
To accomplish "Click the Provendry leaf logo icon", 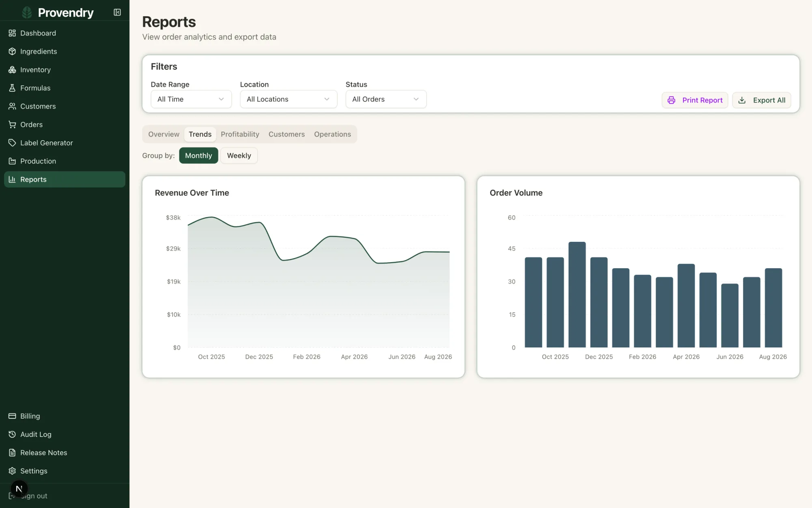I will [27, 13].
